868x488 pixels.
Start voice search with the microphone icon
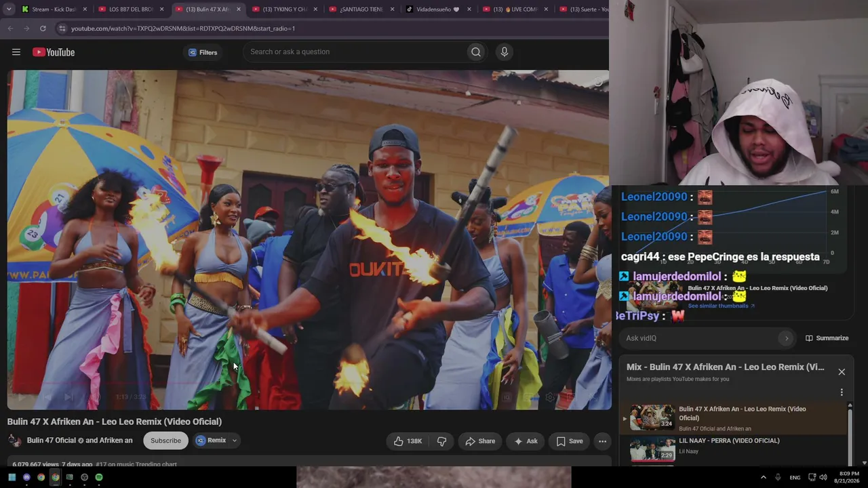pos(504,52)
